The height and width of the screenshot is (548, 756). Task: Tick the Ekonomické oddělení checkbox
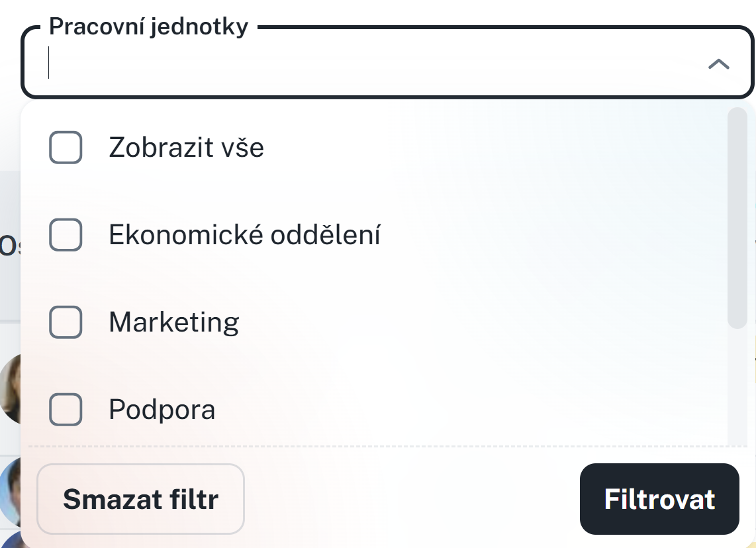pyautogui.click(x=66, y=235)
